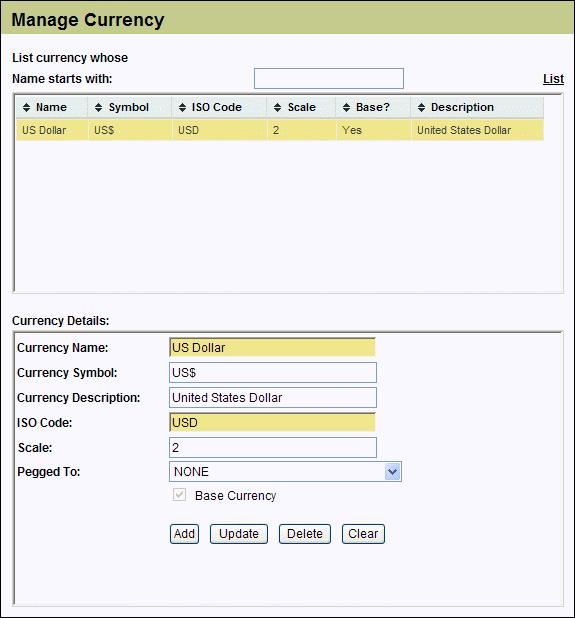Screen dimensions: 575x618
Task: Click into the Currency Symbol field
Action: 273,372
